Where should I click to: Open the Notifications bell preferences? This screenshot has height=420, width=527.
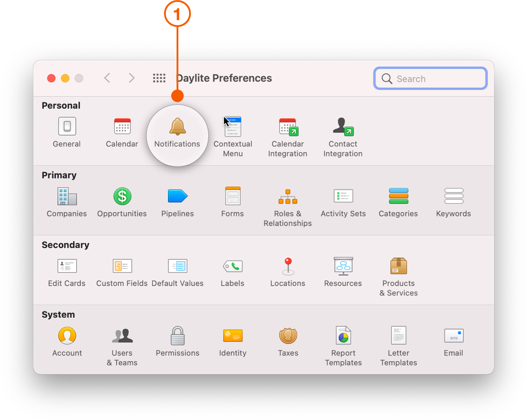[177, 132]
